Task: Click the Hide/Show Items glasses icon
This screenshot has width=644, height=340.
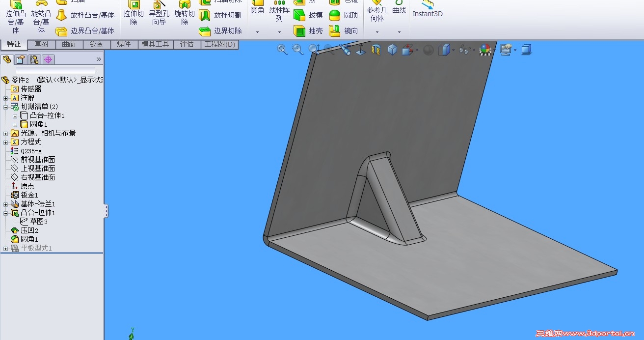Action: [x=463, y=50]
